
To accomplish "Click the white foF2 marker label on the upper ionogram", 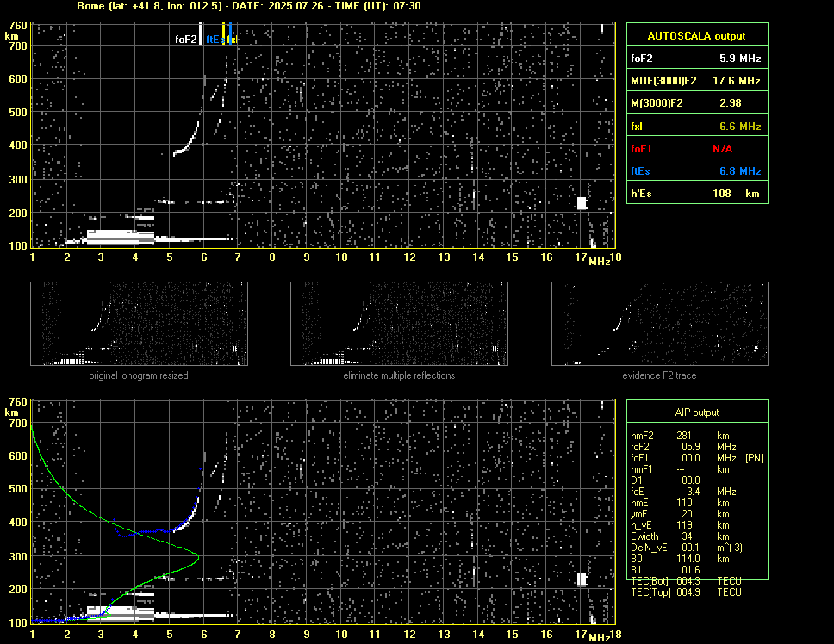I will click(185, 40).
